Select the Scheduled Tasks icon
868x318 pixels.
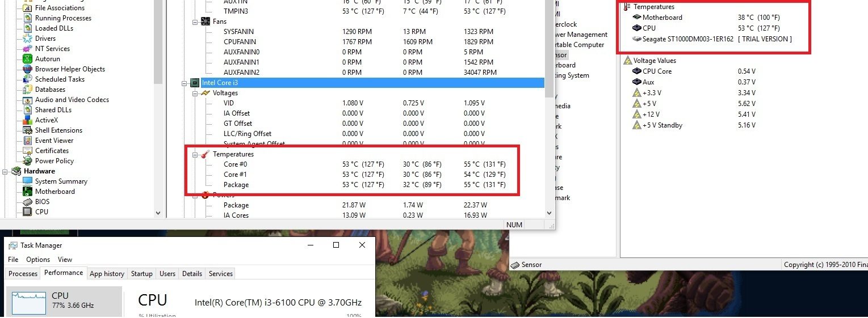tap(27, 79)
